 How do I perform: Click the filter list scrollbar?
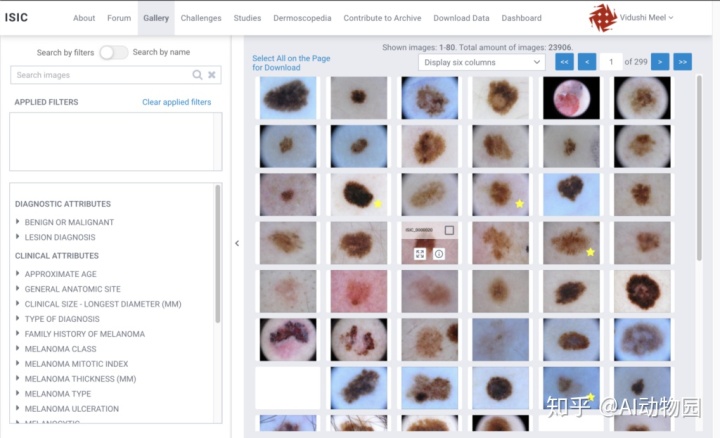218,253
